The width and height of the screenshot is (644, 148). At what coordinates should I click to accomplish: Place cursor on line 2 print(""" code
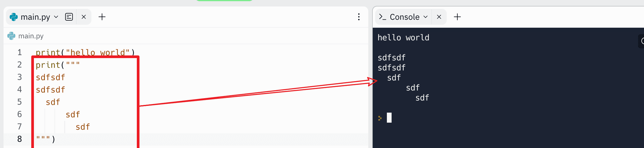point(58,65)
